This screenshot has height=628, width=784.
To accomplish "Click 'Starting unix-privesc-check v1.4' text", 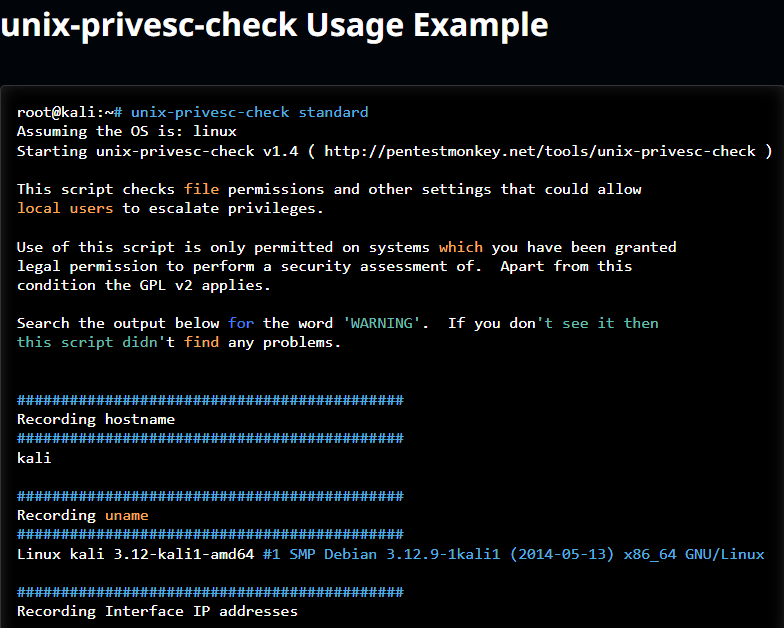I will click(x=157, y=151).
